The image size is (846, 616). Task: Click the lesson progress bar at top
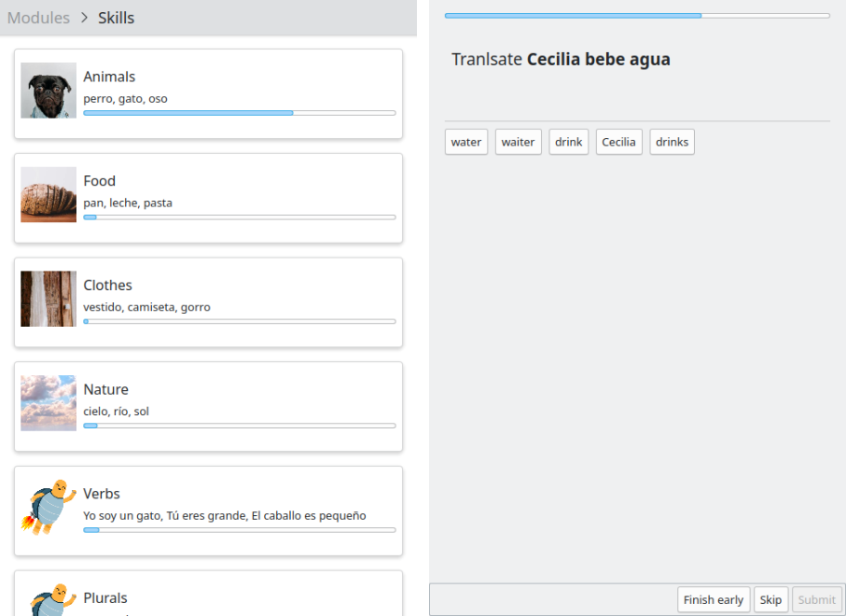[637, 16]
